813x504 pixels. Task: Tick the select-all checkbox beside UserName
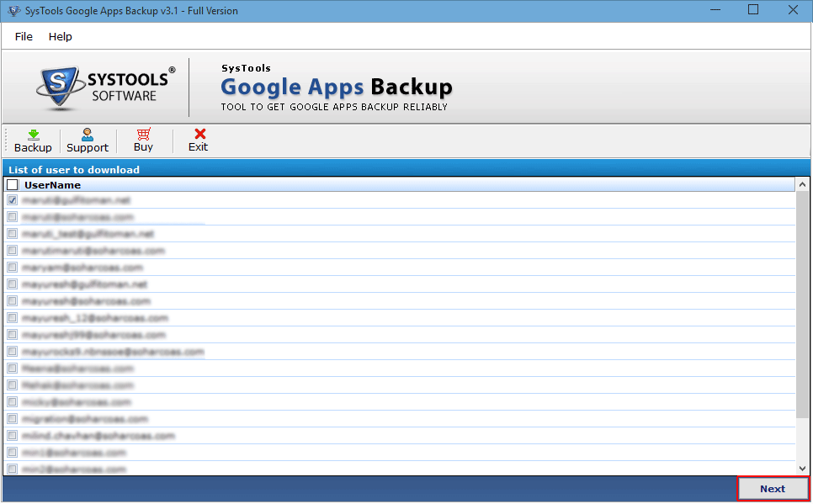tap(13, 185)
